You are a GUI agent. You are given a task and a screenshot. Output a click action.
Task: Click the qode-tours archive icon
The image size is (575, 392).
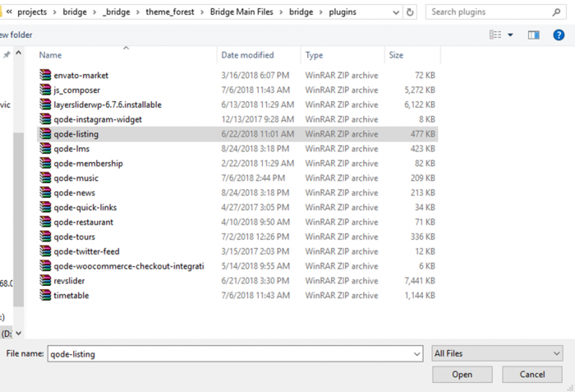(45, 237)
